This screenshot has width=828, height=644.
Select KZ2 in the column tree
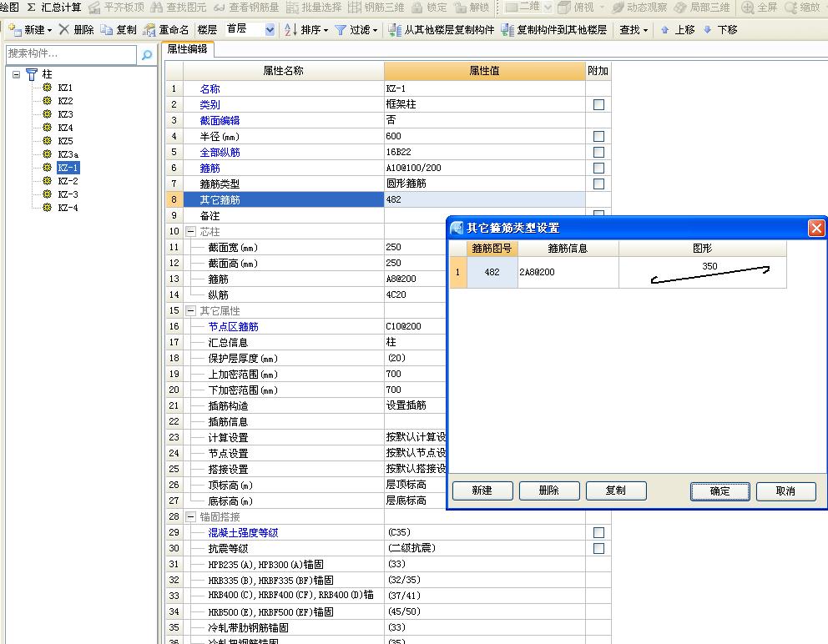[65, 101]
